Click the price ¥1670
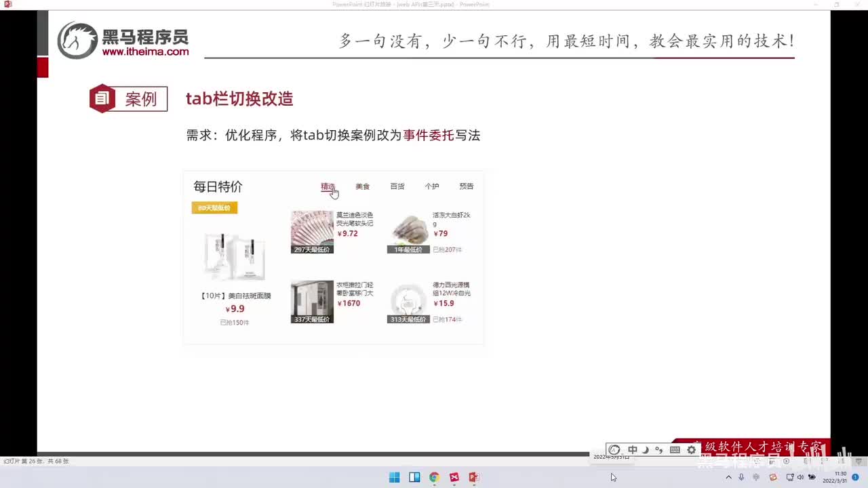 coord(349,304)
